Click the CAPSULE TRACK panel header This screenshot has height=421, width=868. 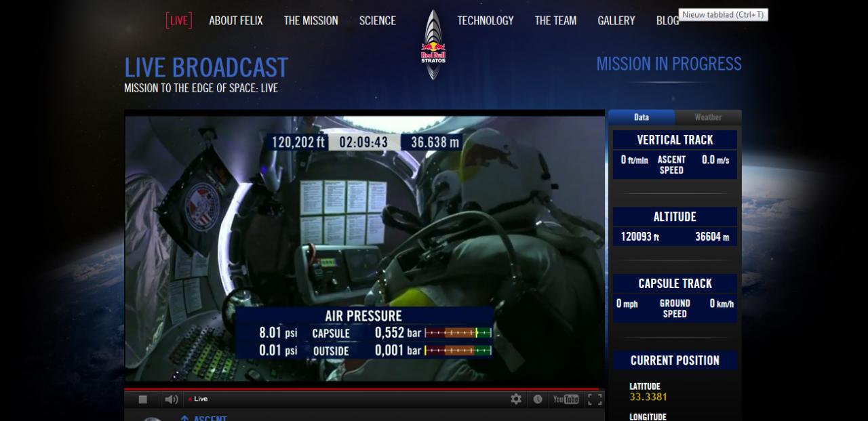675,283
